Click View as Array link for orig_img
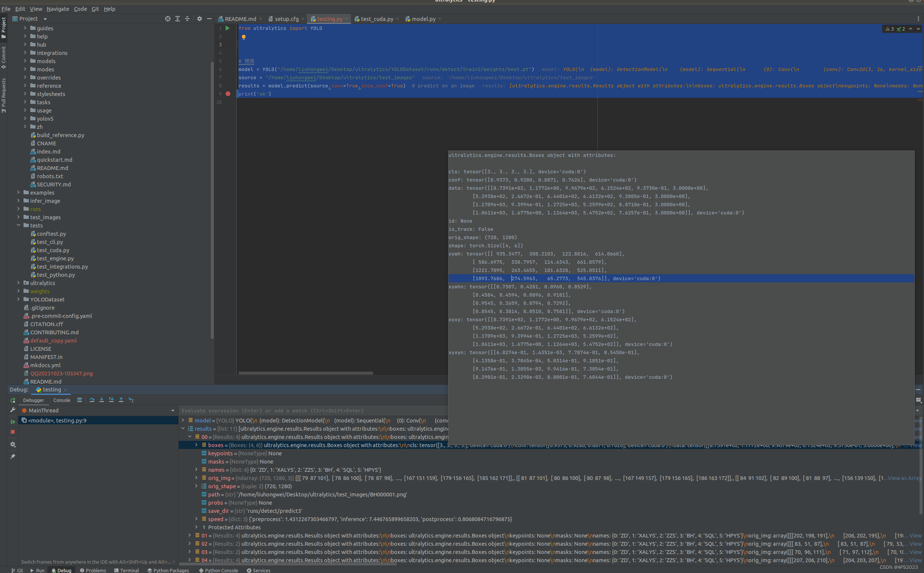924x573 pixels. click(904, 478)
